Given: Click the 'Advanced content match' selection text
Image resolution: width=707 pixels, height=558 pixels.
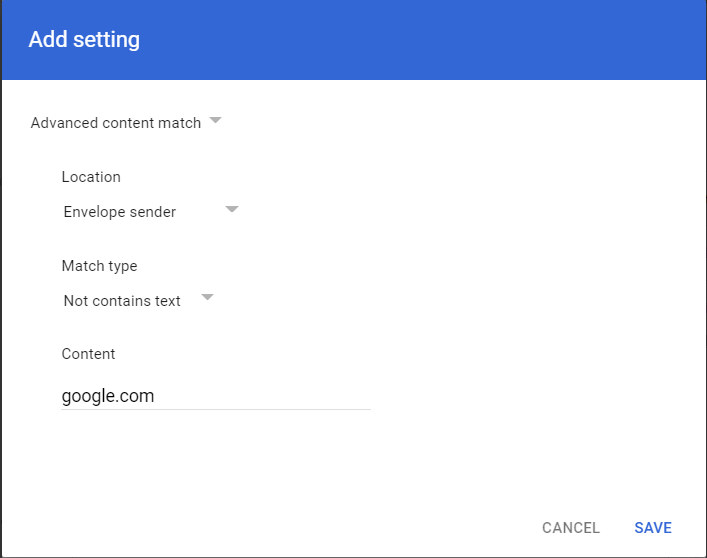Looking at the screenshot, I should [115, 123].
